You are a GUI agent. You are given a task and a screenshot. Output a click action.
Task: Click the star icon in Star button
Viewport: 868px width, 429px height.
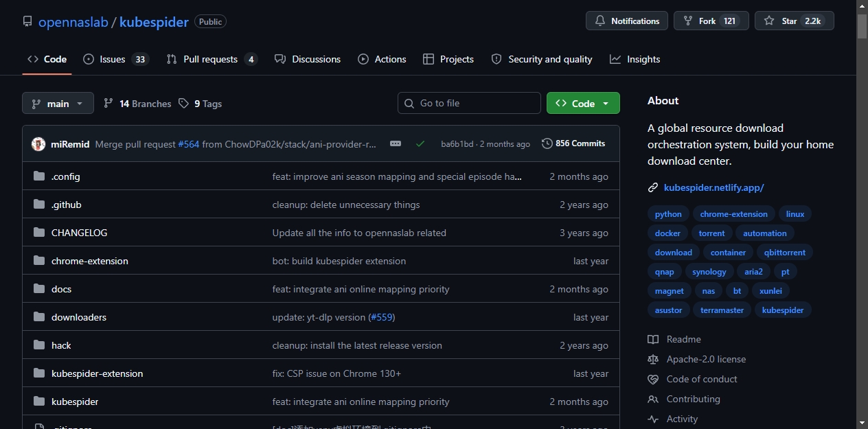pyautogui.click(x=769, y=21)
